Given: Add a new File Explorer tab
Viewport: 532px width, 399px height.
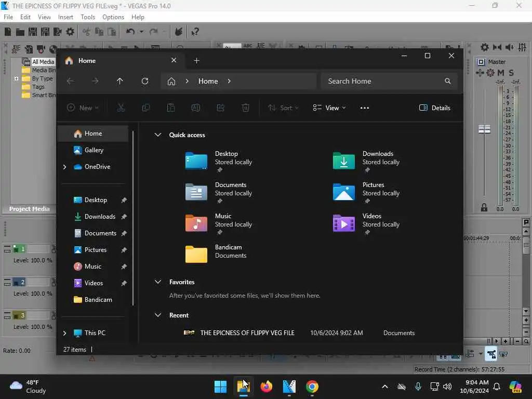Looking at the screenshot, I should coord(196,61).
